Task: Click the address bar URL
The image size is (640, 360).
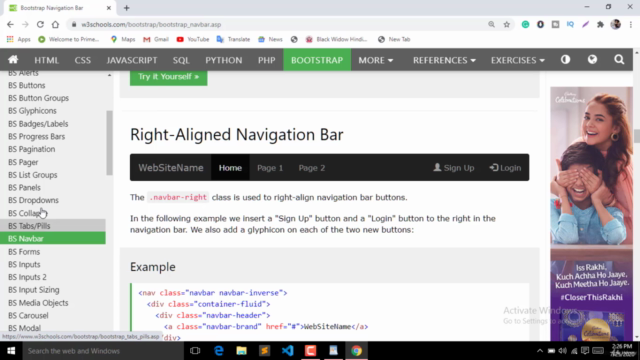Action: 151,24
